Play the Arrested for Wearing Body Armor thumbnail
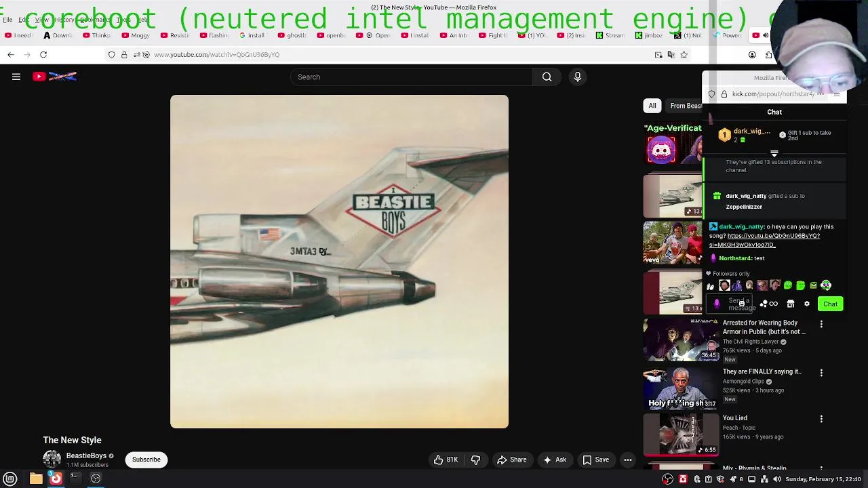The height and width of the screenshot is (488, 868). (x=681, y=340)
